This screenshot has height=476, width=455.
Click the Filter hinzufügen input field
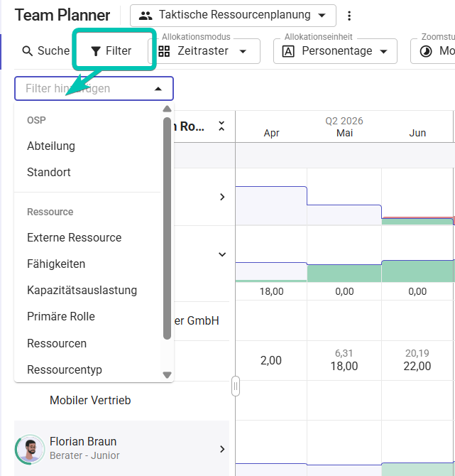pyautogui.click(x=94, y=88)
